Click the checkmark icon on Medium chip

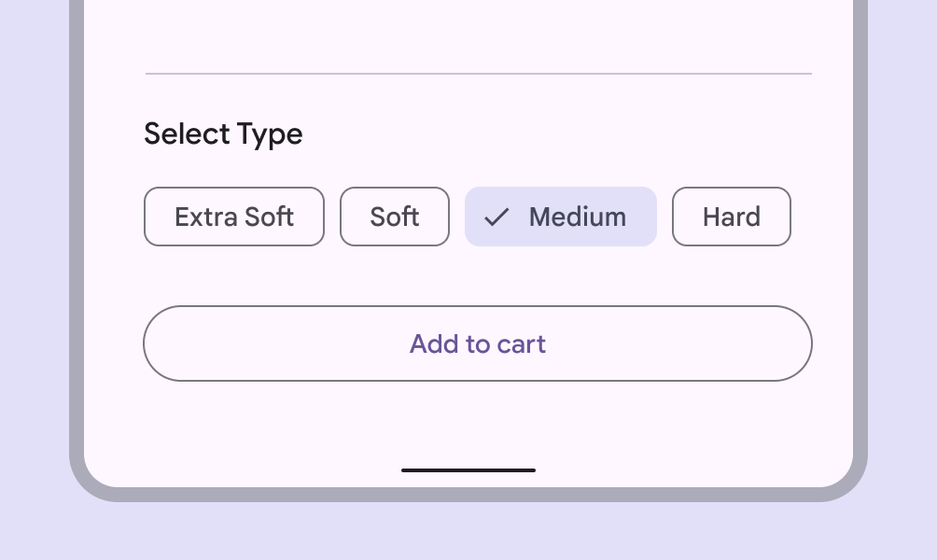[496, 217]
